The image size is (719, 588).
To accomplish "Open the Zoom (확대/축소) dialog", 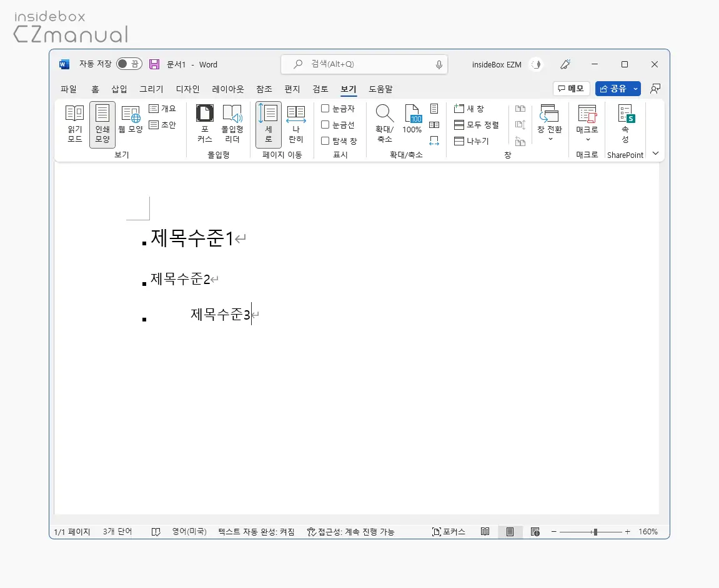I will click(x=384, y=124).
